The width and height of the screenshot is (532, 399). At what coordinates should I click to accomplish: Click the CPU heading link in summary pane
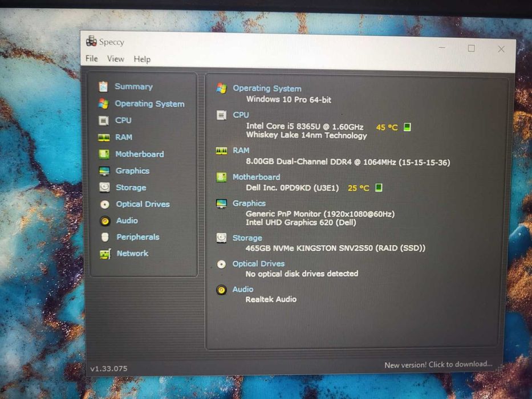(x=241, y=115)
